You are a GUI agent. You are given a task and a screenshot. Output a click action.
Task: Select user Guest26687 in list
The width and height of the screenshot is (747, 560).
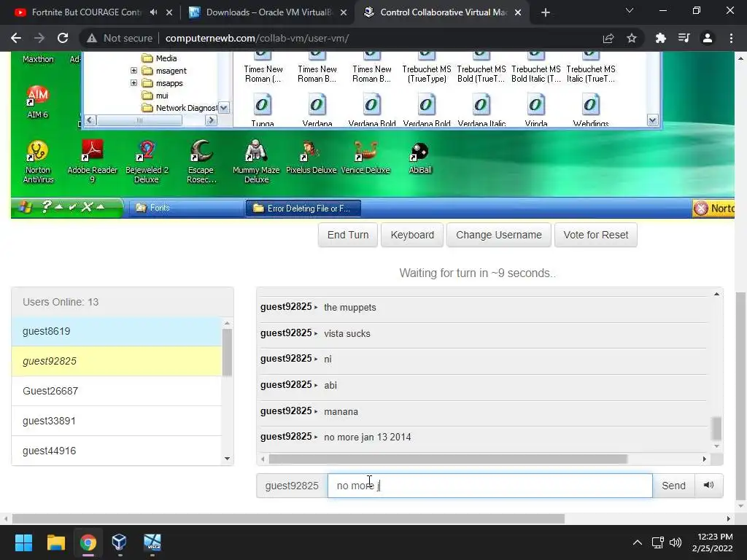[x=116, y=391]
